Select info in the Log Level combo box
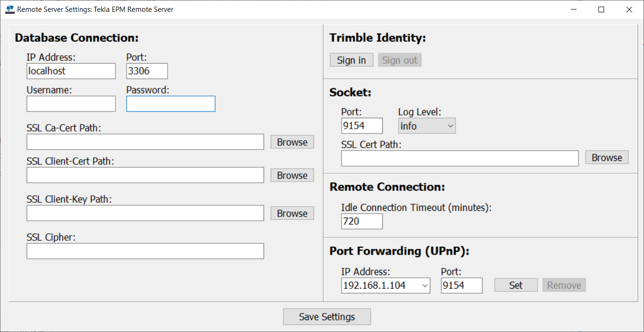This screenshot has height=332, width=644. (x=418, y=125)
